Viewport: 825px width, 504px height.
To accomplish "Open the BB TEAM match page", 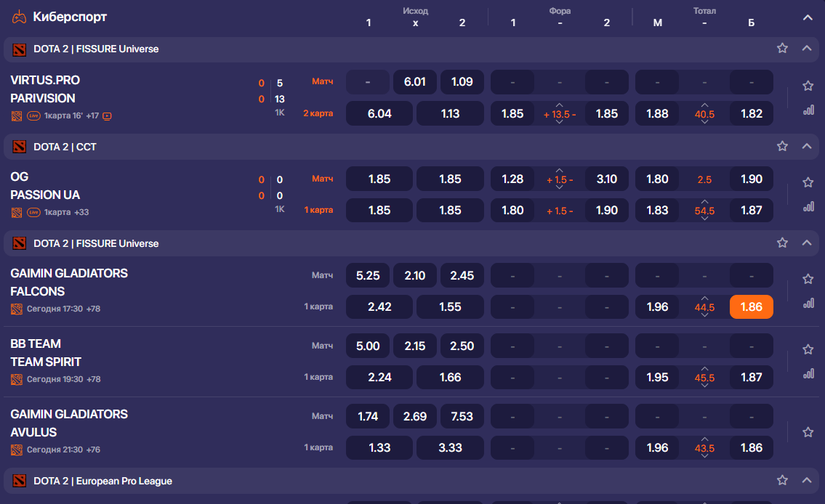I will click(x=36, y=344).
